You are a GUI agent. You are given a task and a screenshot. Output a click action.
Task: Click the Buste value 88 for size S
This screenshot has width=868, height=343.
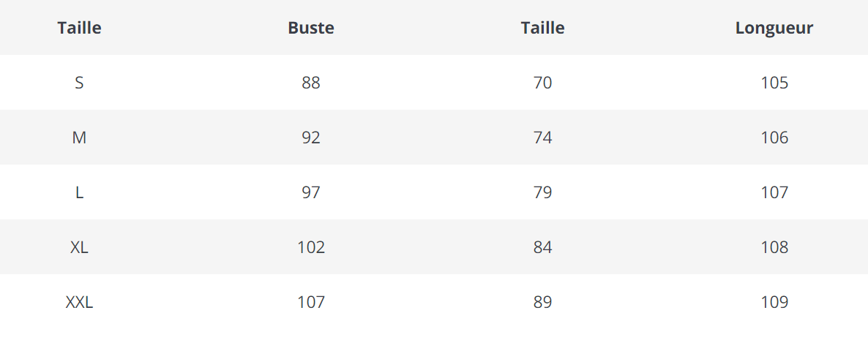coord(311,83)
